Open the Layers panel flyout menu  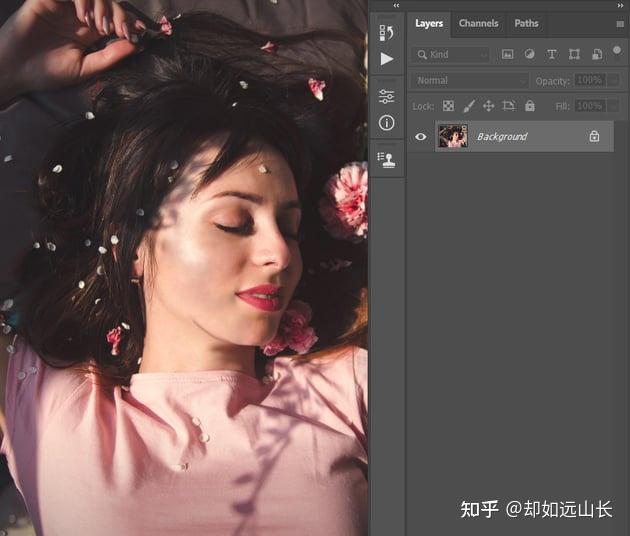[620, 24]
